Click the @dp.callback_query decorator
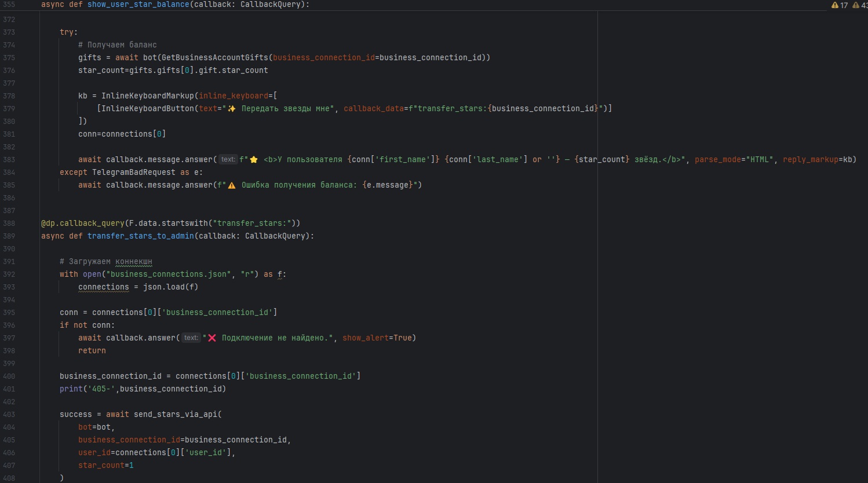This screenshot has height=483, width=868. 83,223
